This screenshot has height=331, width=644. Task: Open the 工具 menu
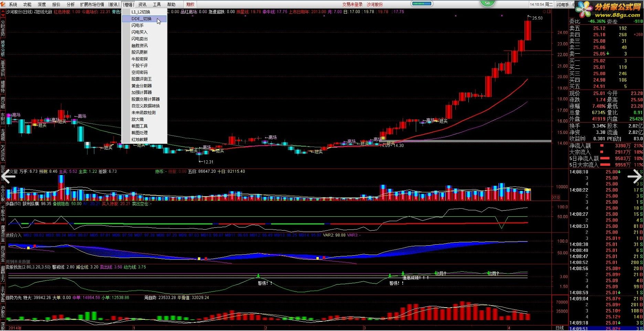click(x=157, y=4)
